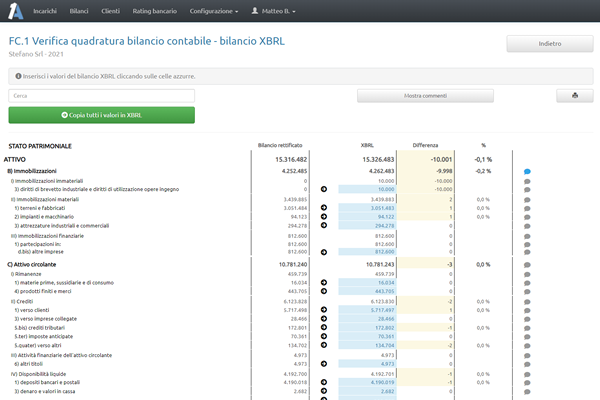The image size is (600, 400).
Task: Click the print icon button
Action: pyautogui.click(x=575, y=96)
